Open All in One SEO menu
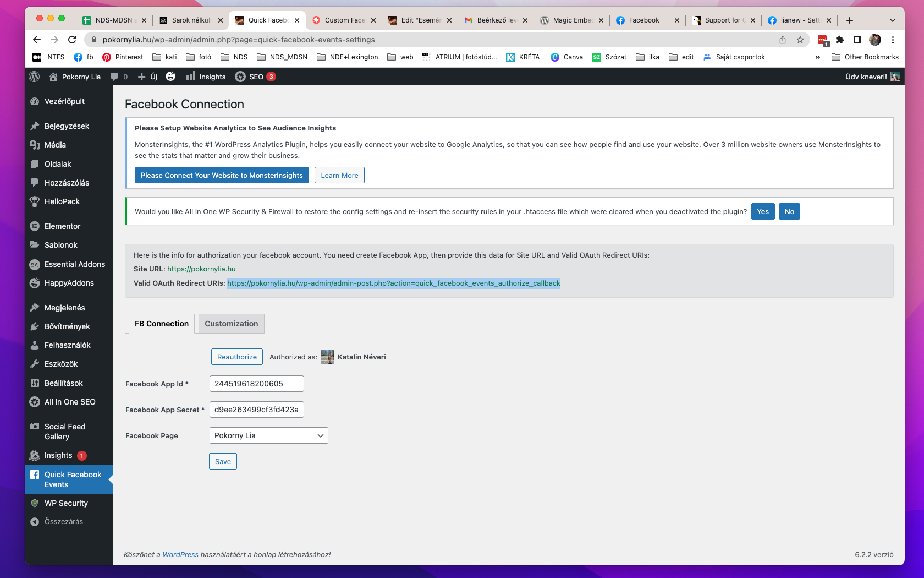This screenshot has height=578, width=924. pyautogui.click(x=69, y=402)
